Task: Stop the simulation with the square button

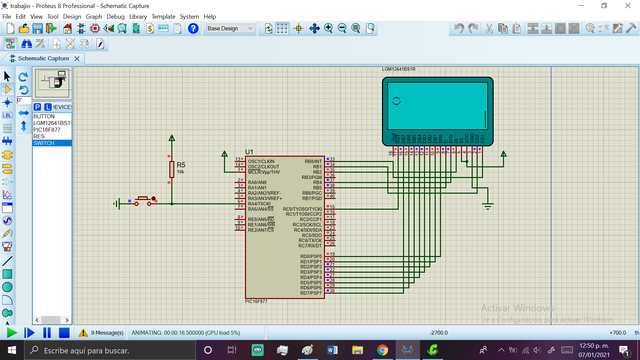Action: (x=64, y=333)
